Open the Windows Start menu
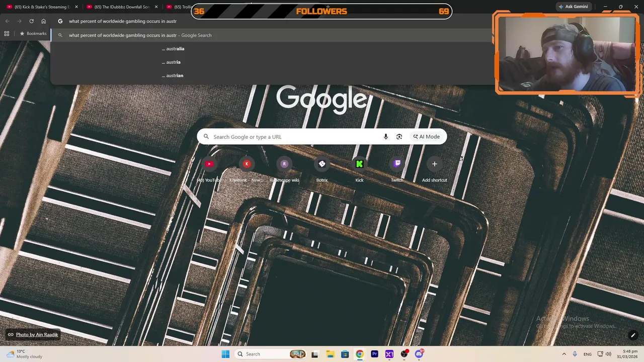 coord(225,354)
